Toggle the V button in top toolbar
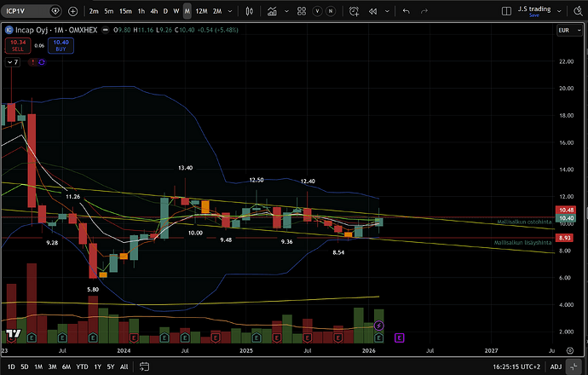This screenshot has height=375, width=588. coord(316,11)
